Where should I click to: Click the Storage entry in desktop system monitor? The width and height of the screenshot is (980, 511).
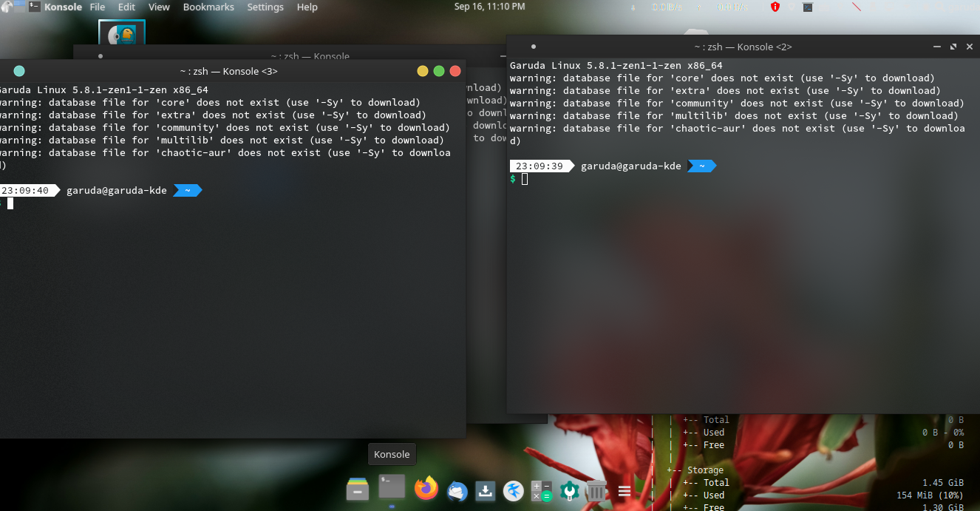click(705, 470)
